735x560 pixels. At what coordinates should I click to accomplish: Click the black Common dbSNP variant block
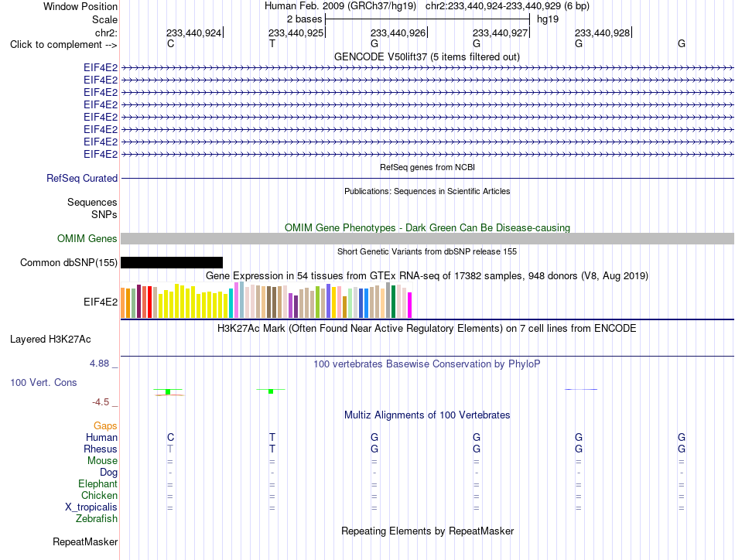click(172, 262)
